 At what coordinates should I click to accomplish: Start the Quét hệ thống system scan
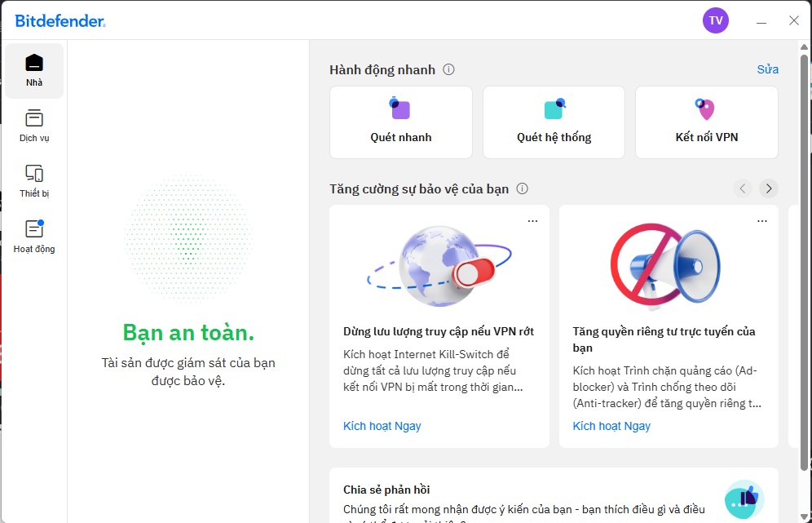coord(554,122)
